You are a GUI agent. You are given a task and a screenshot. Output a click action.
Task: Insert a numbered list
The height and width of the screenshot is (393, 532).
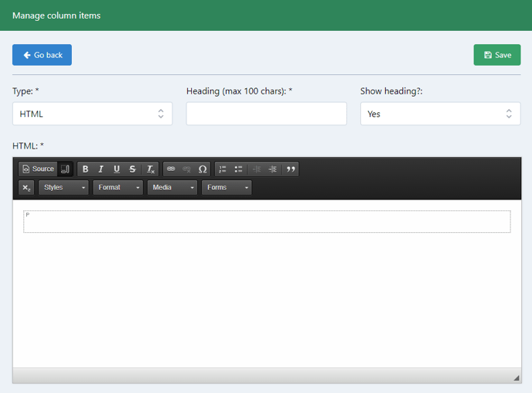tap(223, 169)
